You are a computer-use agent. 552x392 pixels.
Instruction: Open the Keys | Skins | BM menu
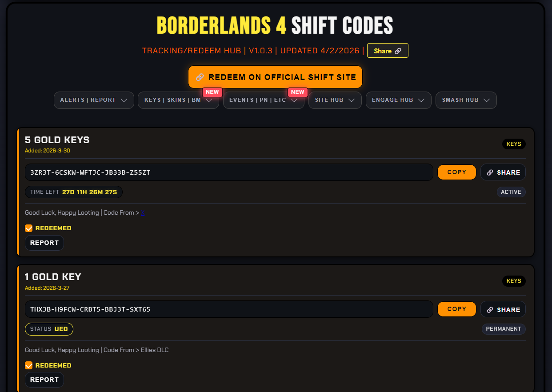pos(178,100)
